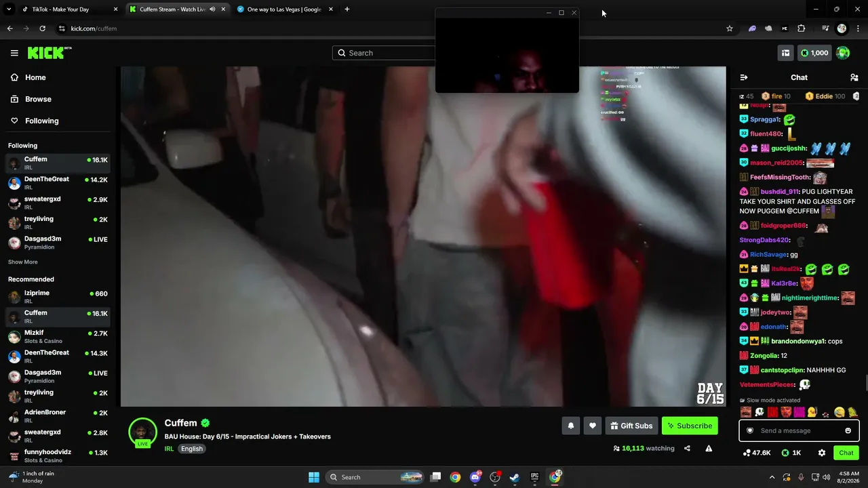Click the Send a message field

[x=799, y=430]
